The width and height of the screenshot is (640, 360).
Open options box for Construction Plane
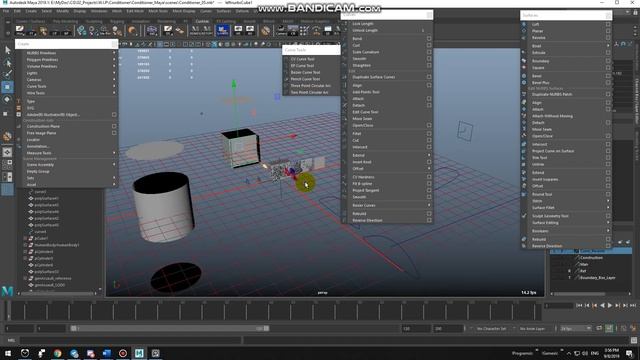pyautogui.click(x=114, y=126)
